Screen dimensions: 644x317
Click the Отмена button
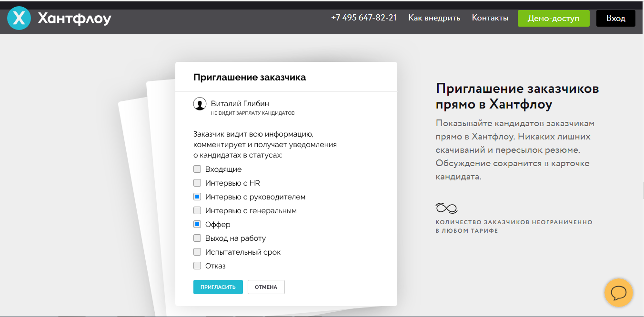[266, 287]
